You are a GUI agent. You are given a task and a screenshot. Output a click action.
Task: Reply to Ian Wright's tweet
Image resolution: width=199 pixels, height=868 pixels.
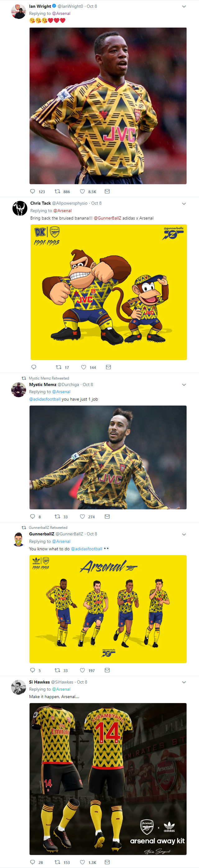(x=33, y=191)
